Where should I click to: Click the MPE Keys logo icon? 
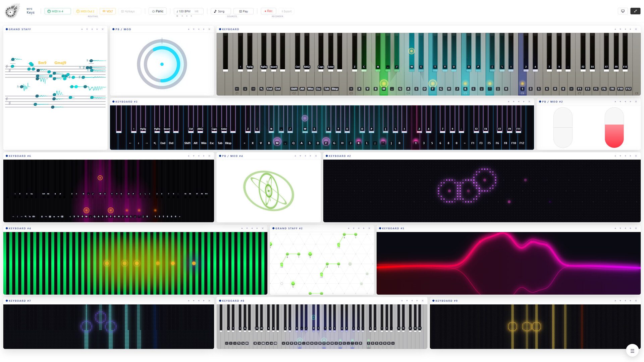tap(12, 11)
